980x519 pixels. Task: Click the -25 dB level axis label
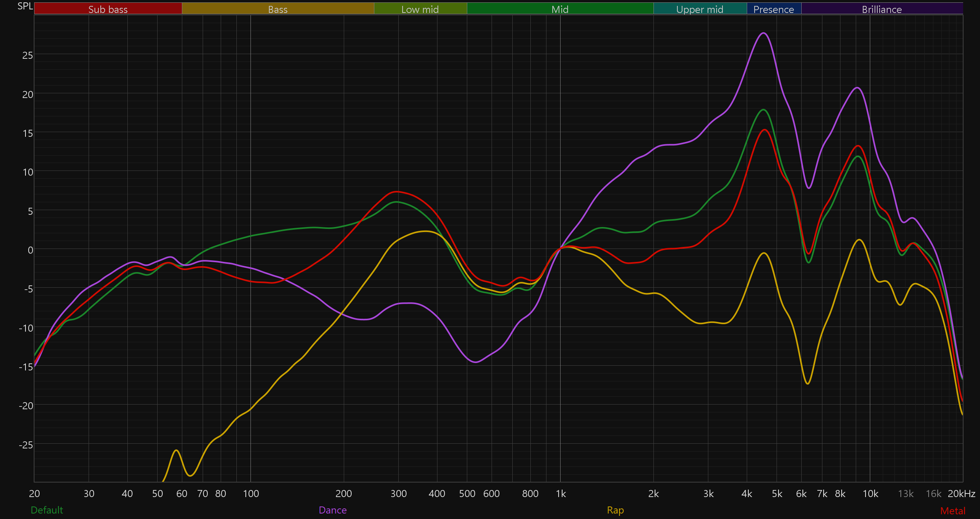click(x=26, y=445)
